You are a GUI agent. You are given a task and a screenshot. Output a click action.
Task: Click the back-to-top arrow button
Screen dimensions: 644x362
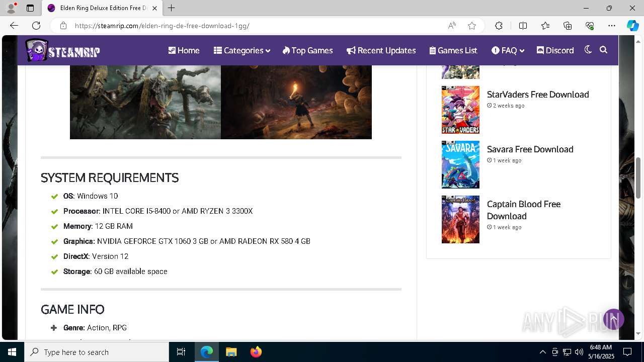[613, 319]
